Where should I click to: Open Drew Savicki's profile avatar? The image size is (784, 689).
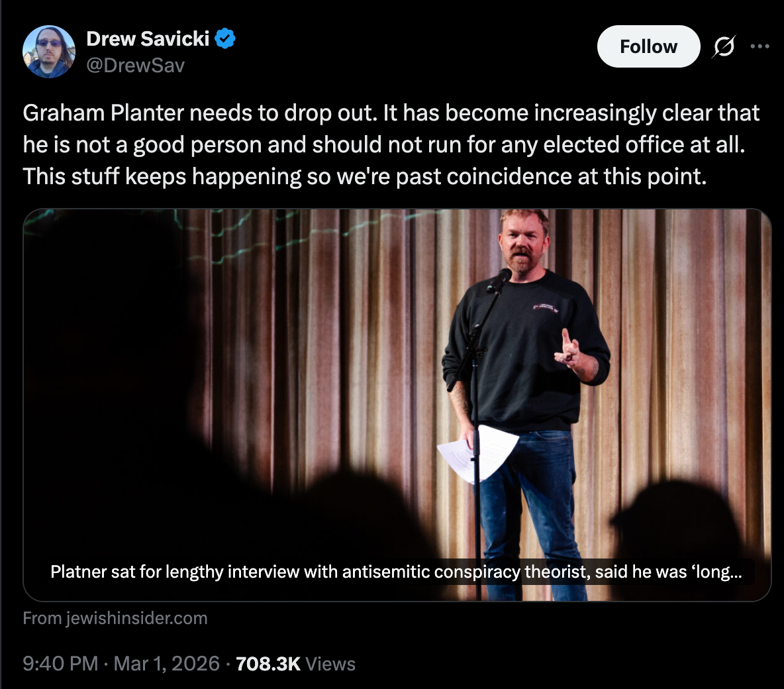(49, 52)
